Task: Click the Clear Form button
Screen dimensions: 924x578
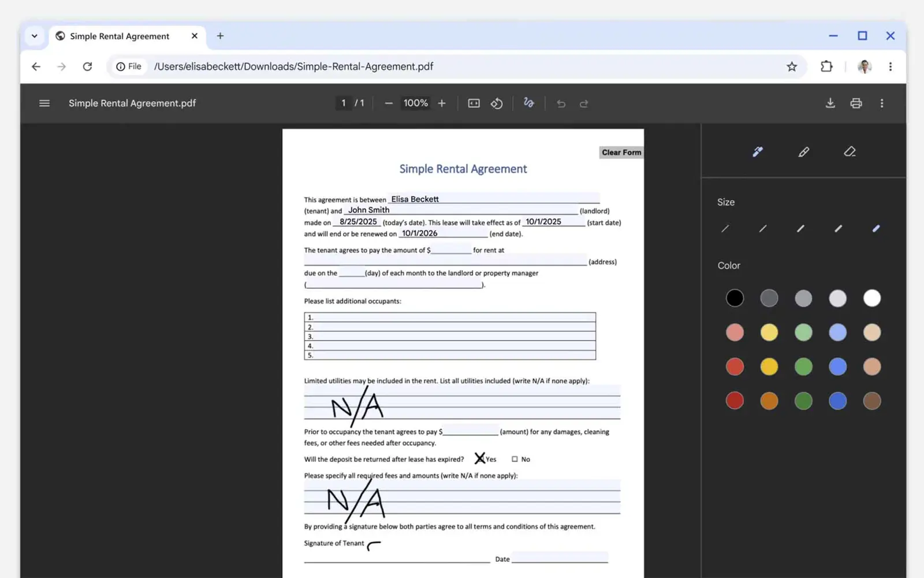Action: (x=621, y=152)
